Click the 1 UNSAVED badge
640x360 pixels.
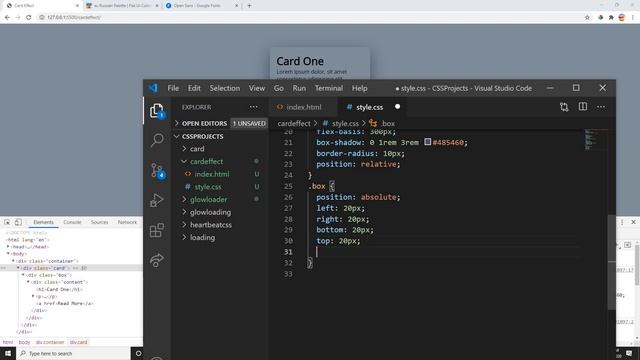tap(249, 123)
